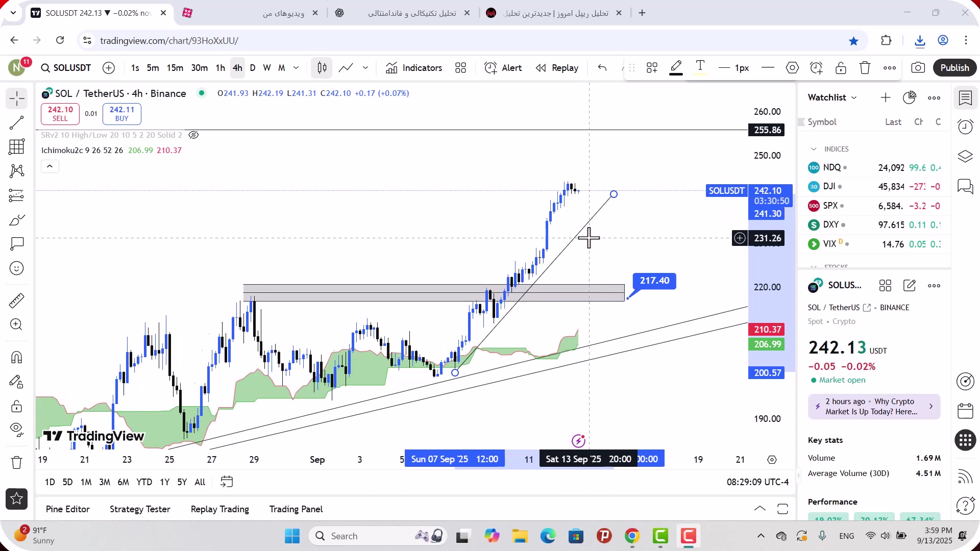Viewport: 980px width, 551px height.
Task: Select the VIX watchlist row
Action: pos(874,244)
